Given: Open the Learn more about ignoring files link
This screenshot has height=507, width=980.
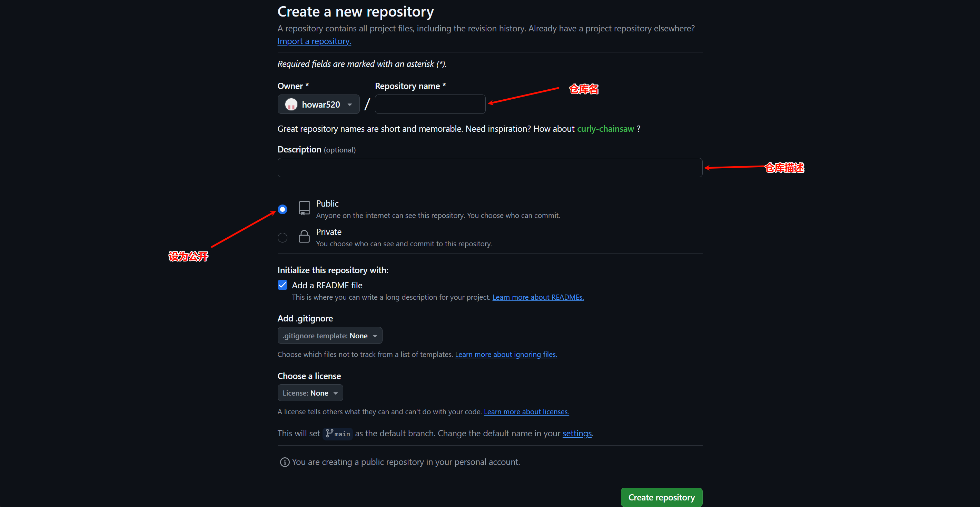Looking at the screenshot, I should (x=506, y=355).
